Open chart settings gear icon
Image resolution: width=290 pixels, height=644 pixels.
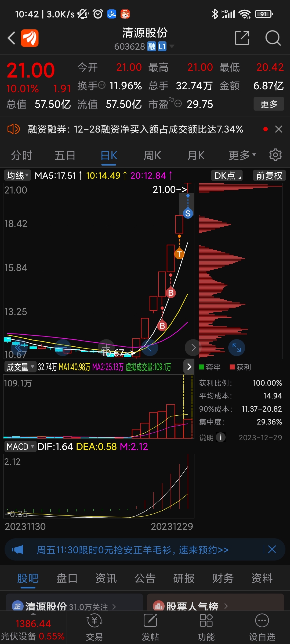pyautogui.click(x=275, y=155)
